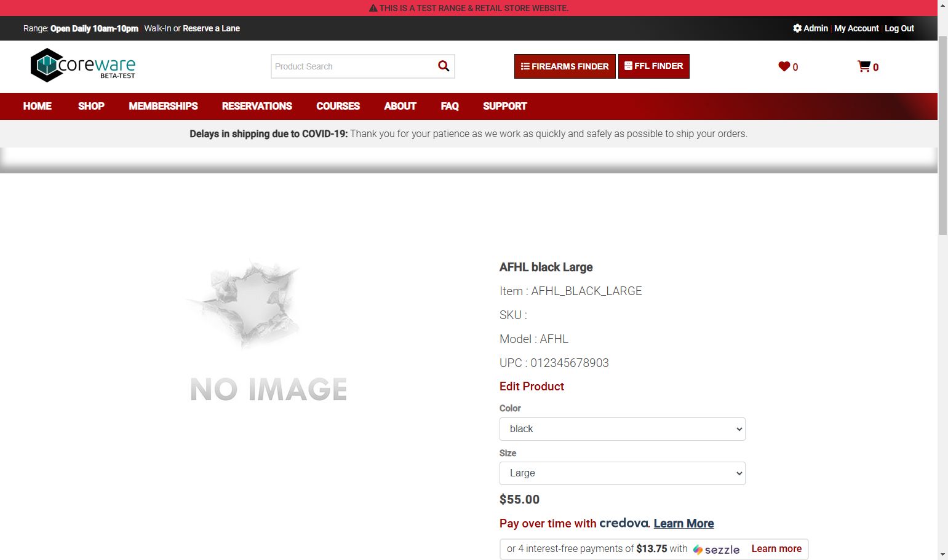
Task: Open the MEMBERSHIPS menu
Action: tap(163, 106)
